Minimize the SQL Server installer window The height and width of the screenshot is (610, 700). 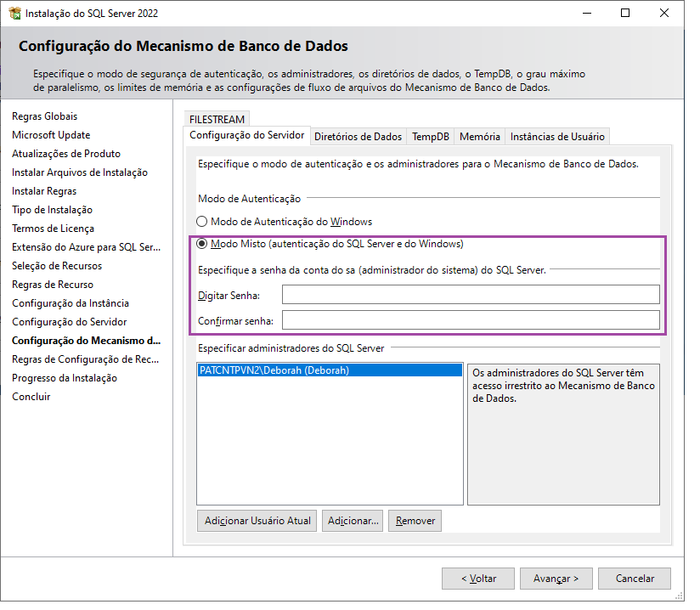(587, 13)
